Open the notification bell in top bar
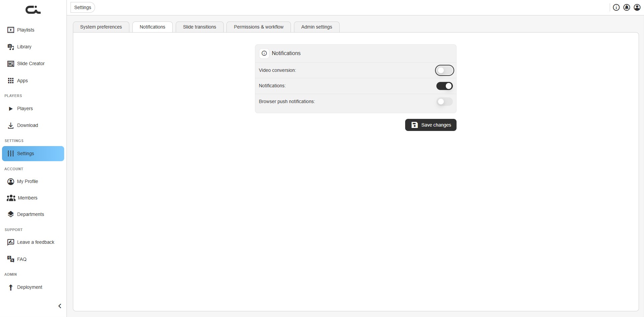 point(627,7)
